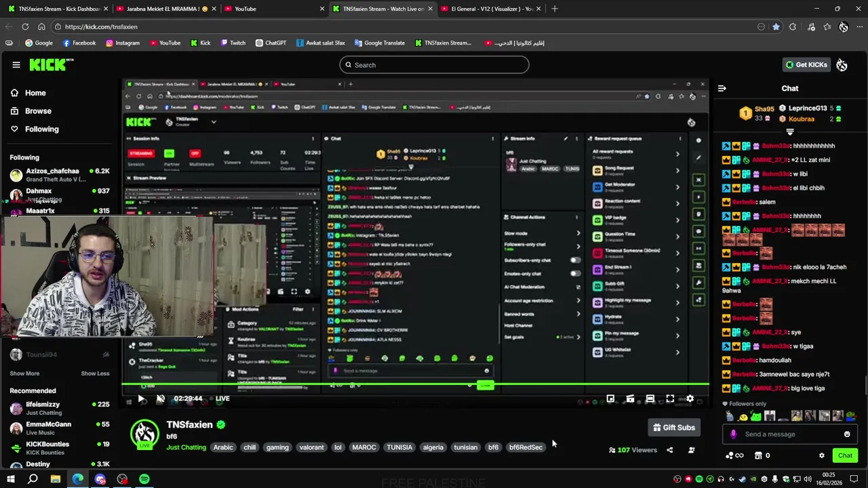
Task: Open chat settings gear
Action: (x=821, y=455)
